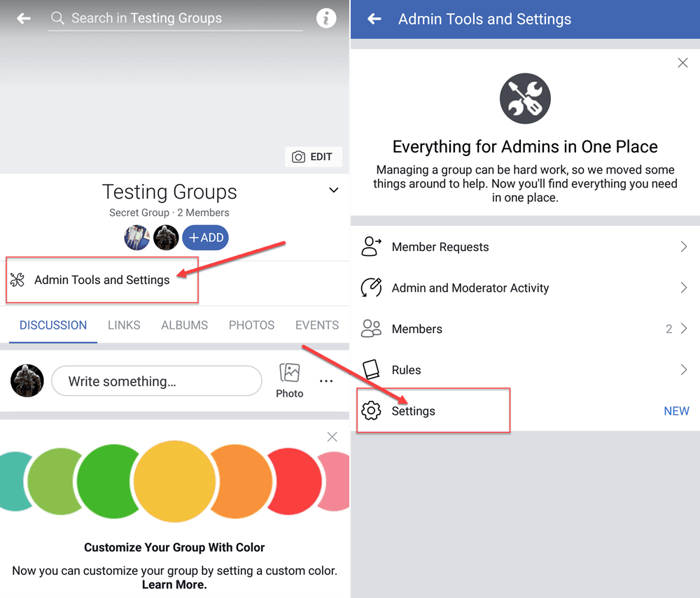
Task: Click the Photo icon in composer
Action: click(289, 373)
